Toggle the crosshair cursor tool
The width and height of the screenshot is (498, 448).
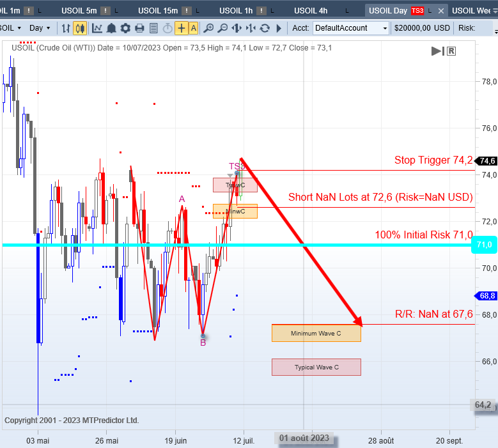[x=182, y=28]
